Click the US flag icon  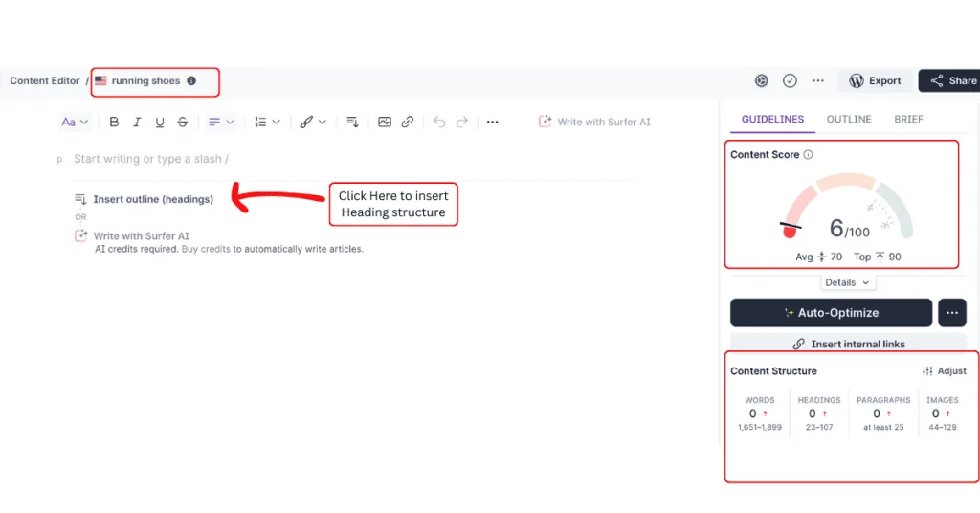[100, 80]
